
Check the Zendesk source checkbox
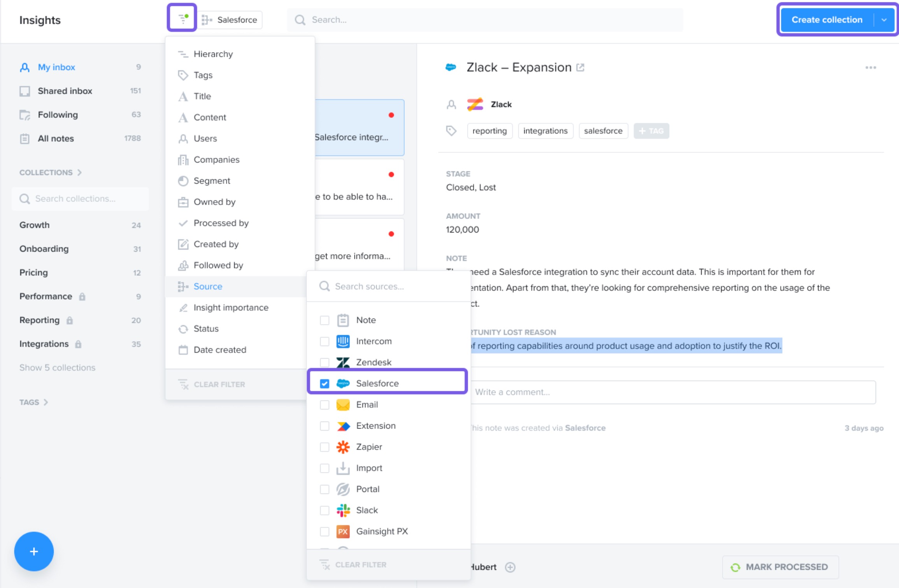coord(324,362)
